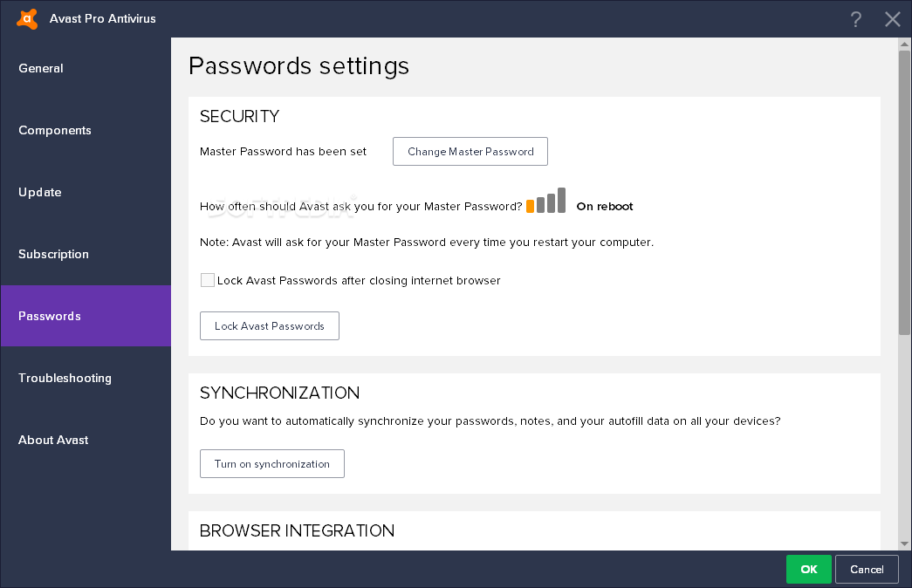Select the tallest gray frequency bar

point(561,200)
